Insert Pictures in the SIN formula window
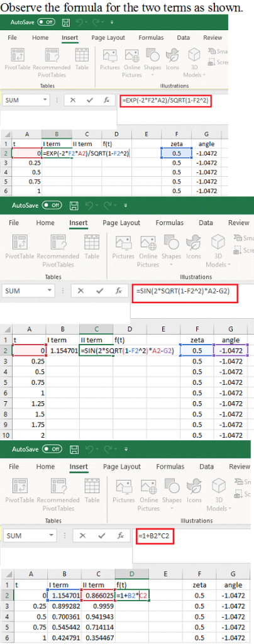 coord(123,247)
